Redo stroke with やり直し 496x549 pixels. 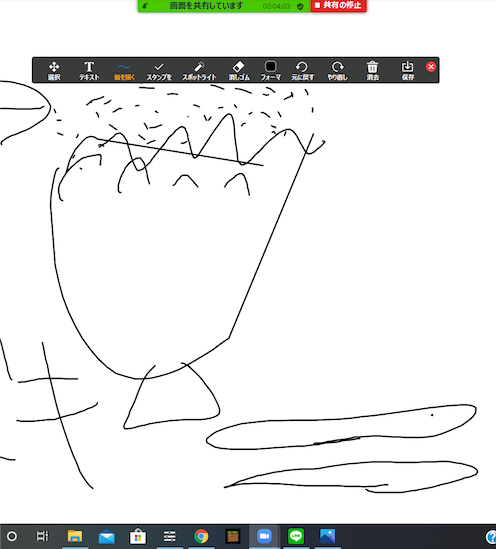click(337, 71)
